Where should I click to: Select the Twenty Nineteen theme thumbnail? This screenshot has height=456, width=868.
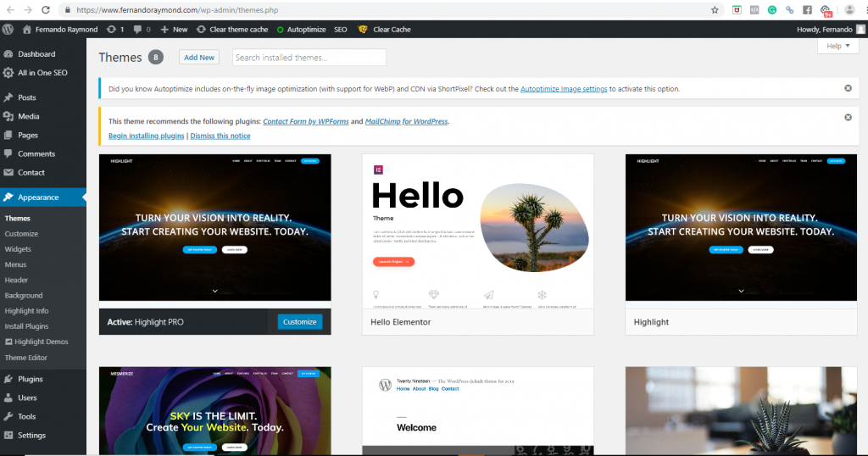478,410
